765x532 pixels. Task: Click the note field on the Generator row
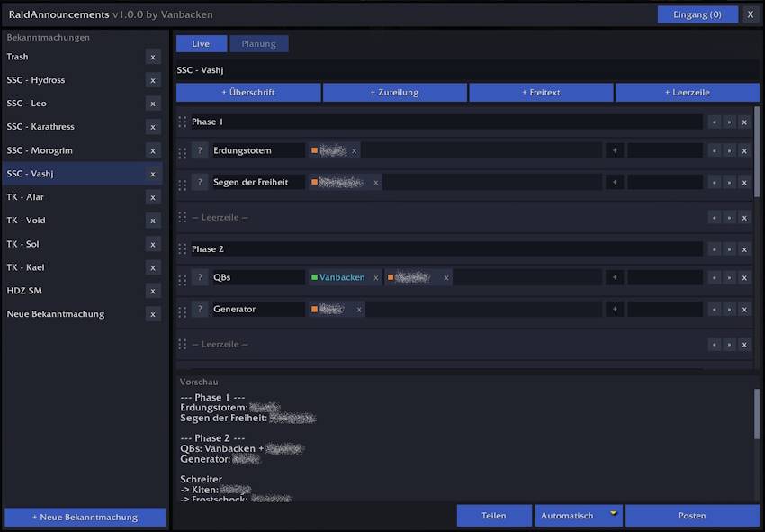pyautogui.click(x=665, y=309)
